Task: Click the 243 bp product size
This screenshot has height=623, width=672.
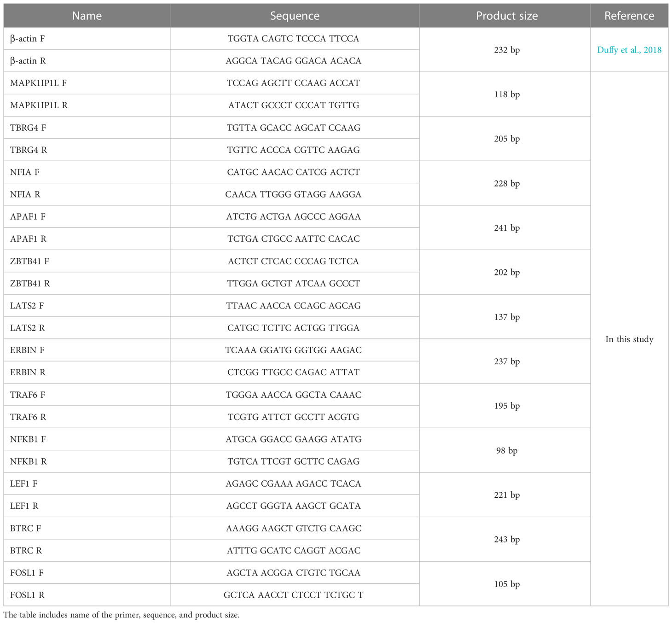Action: click(x=507, y=539)
